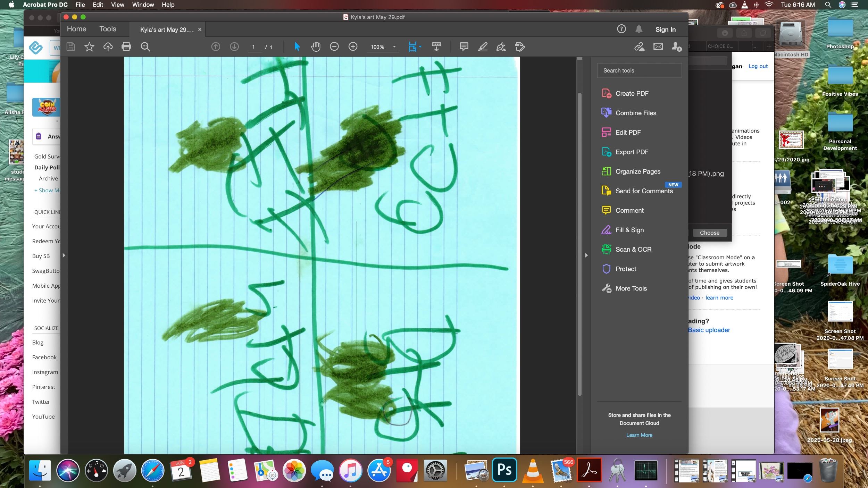The height and width of the screenshot is (488, 868).
Task: Upload file to Document Cloud
Action: [x=108, y=47]
